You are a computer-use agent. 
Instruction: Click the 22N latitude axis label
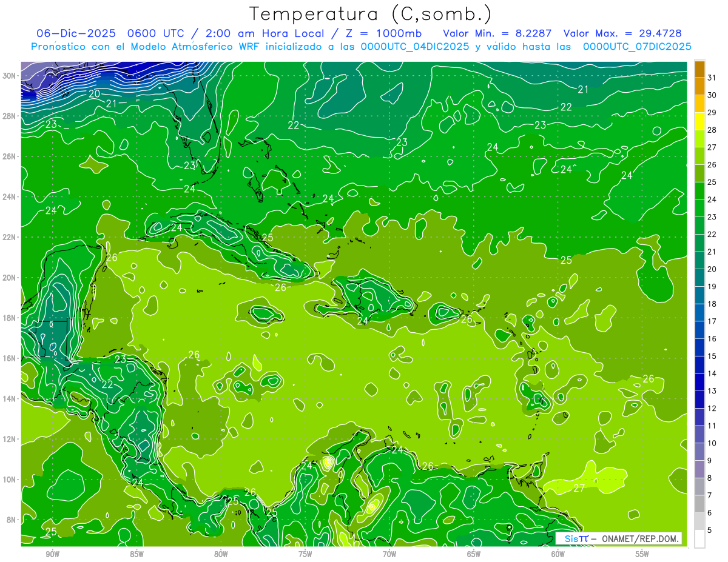[10, 237]
